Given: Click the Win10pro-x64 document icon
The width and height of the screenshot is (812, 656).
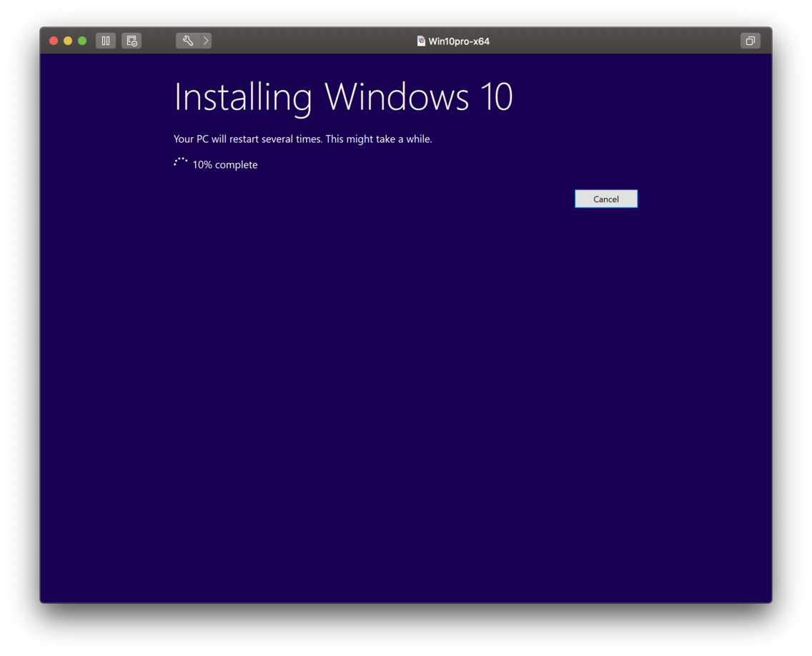Looking at the screenshot, I should [x=421, y=41].
